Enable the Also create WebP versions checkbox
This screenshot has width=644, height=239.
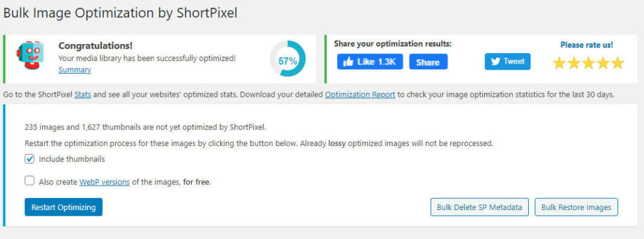tap(30, 181)
